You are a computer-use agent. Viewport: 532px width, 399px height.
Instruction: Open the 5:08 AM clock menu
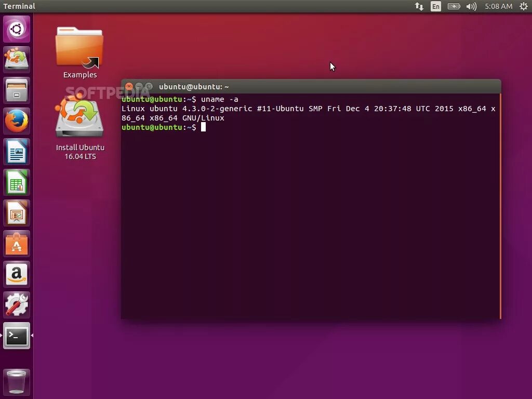pyautogui.click(x=498, y=6)
